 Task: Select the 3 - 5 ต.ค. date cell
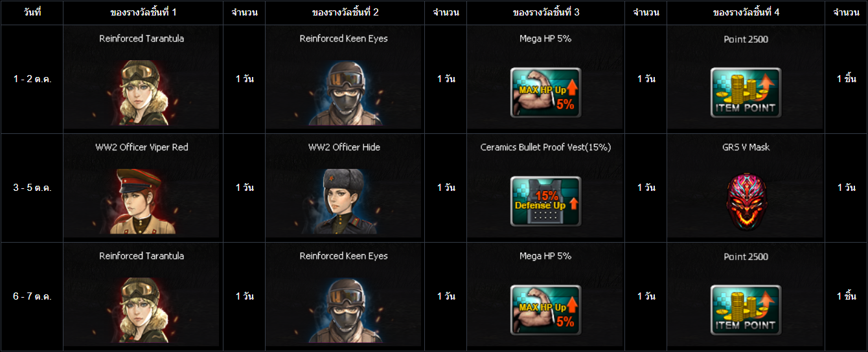[32, 188]
